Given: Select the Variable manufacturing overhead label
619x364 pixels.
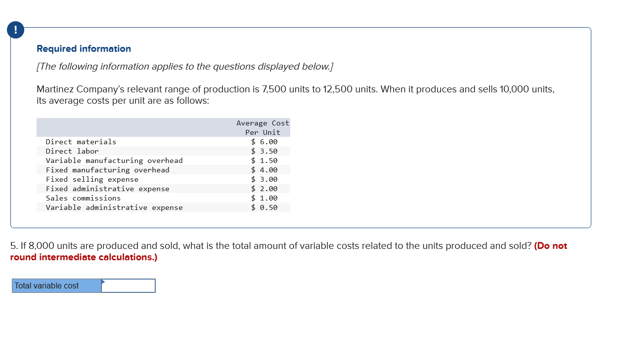Looking at the screenshot, I should [x=114, y=161].
